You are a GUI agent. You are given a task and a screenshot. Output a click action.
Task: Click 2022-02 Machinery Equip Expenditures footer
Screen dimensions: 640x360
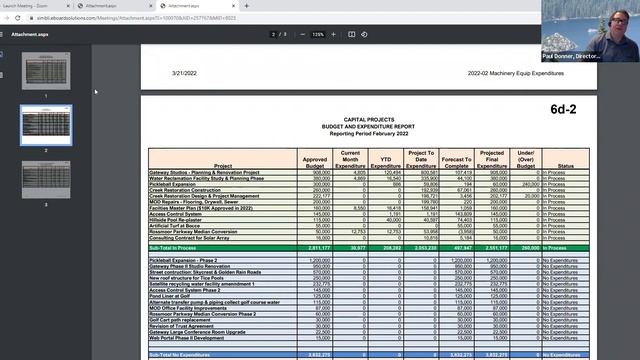[x=516, y=73]
